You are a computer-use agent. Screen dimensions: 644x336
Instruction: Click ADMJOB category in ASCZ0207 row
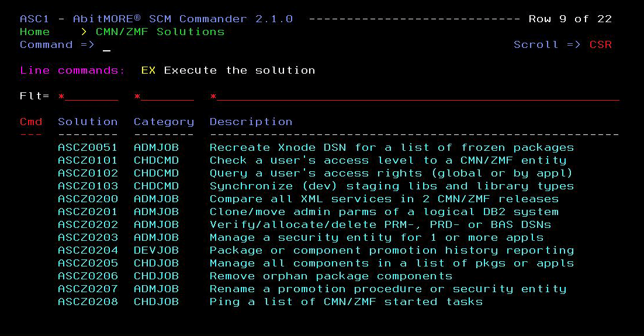coord(157,289)
